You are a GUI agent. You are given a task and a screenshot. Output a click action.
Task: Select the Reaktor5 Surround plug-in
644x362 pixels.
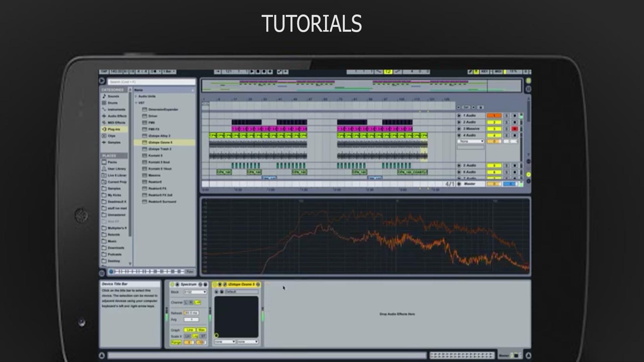click(x=164, y=202)
